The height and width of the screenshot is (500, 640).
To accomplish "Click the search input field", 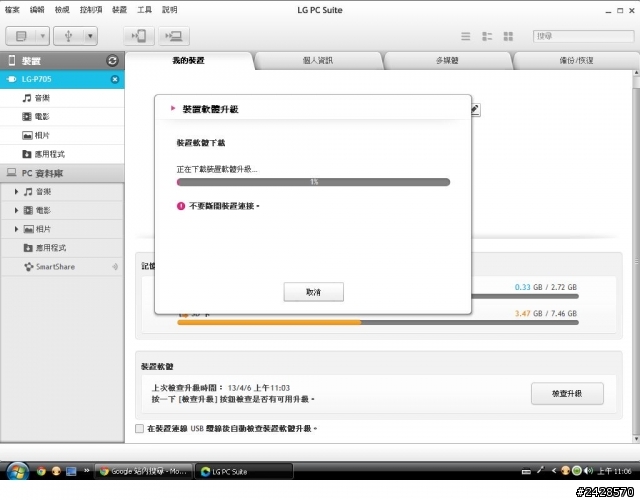I will pos(583,36).
